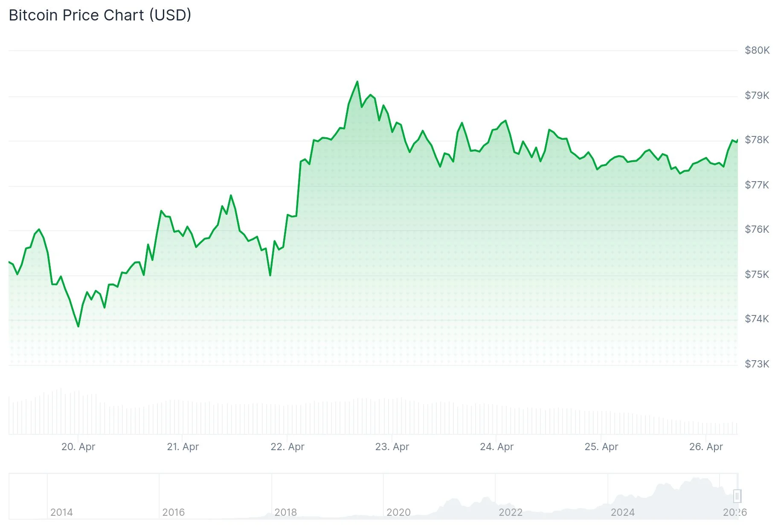This screenshot has height=532, width=778.
Task: Select the $73K price axis label
Action: [x=757, y=364]
